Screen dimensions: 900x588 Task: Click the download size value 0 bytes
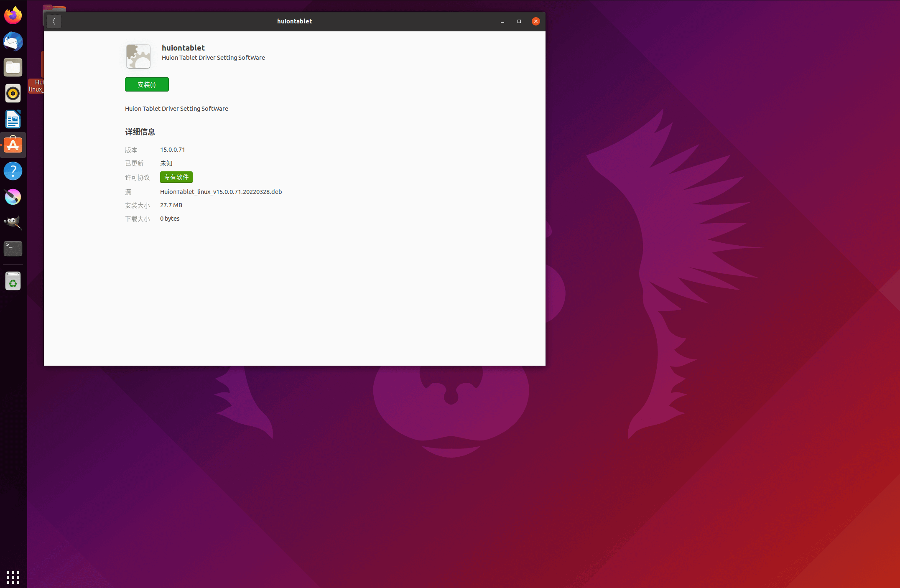tap(170, 219)
